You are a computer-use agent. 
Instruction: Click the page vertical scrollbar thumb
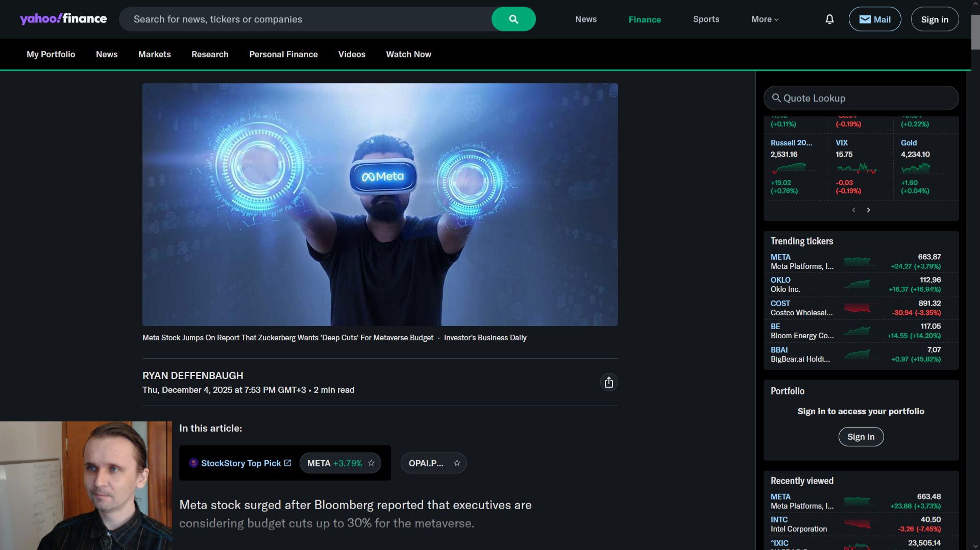[x=975, y=32]
